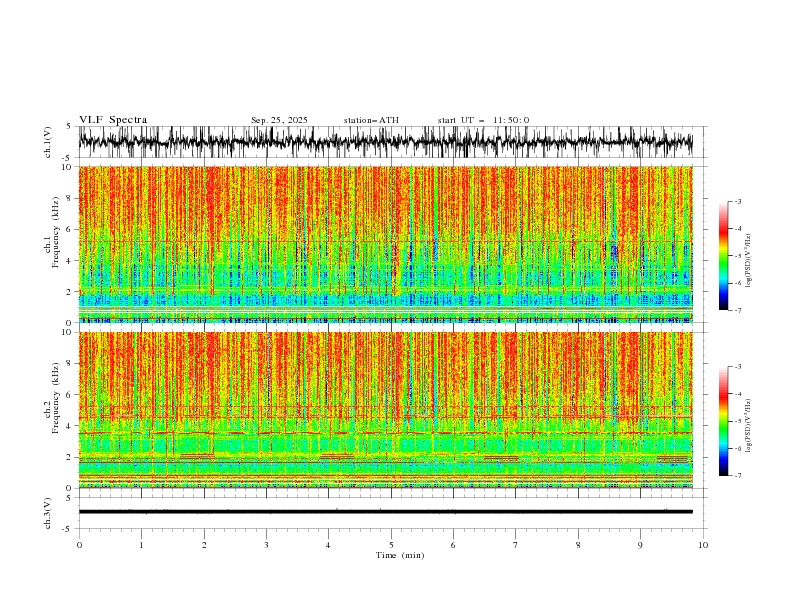Screen dimensions: 792x612
Task: Click the 'ch.1 Frequency (kHz)' axis label
Action: (x=51, y=231)
